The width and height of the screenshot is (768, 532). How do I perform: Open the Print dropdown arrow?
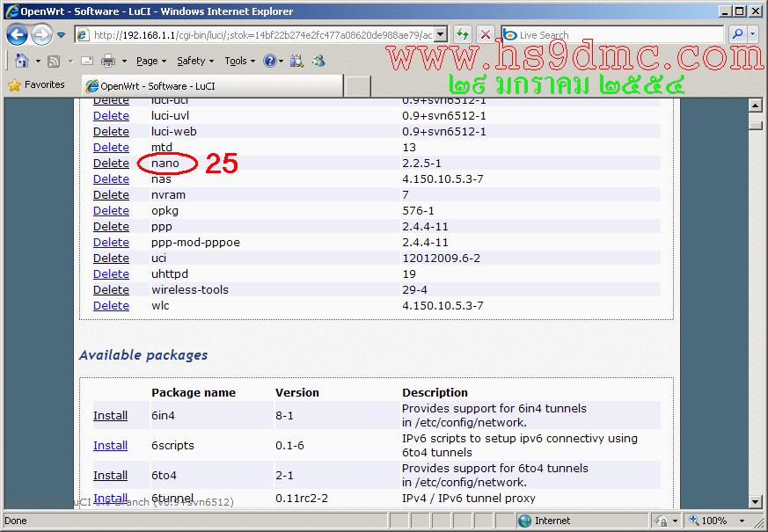124,62
